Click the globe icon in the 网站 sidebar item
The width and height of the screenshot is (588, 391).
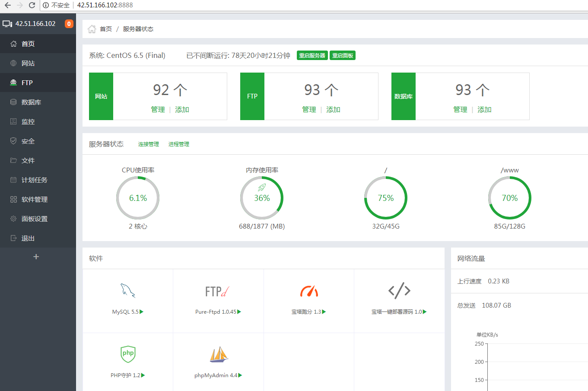click(x=13, y=63)
